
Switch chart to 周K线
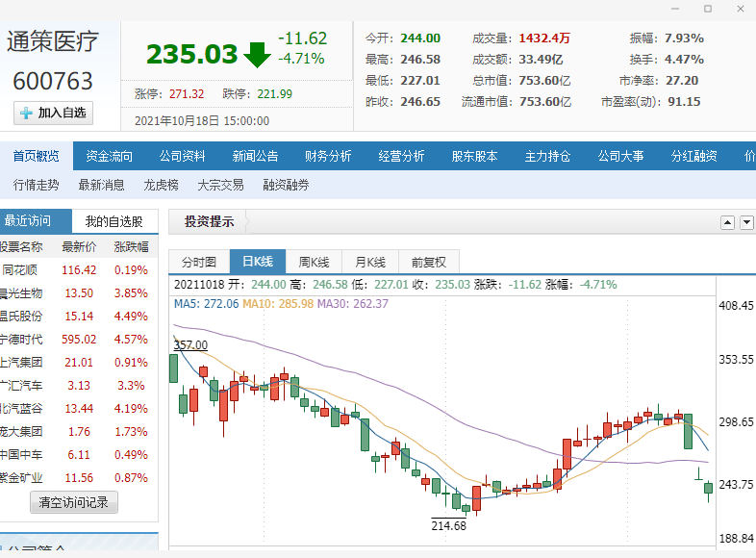[314, 262]
